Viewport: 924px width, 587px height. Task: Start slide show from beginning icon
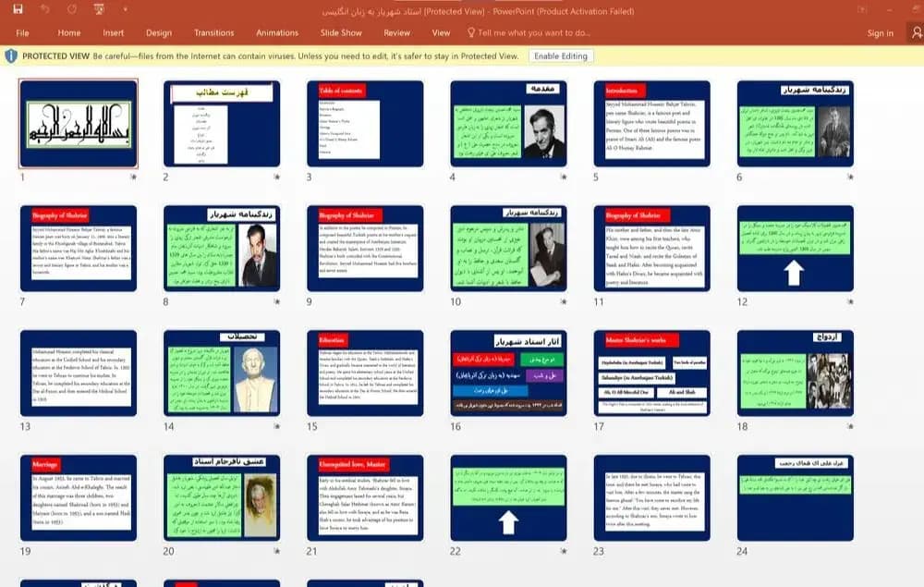point(99,9)
